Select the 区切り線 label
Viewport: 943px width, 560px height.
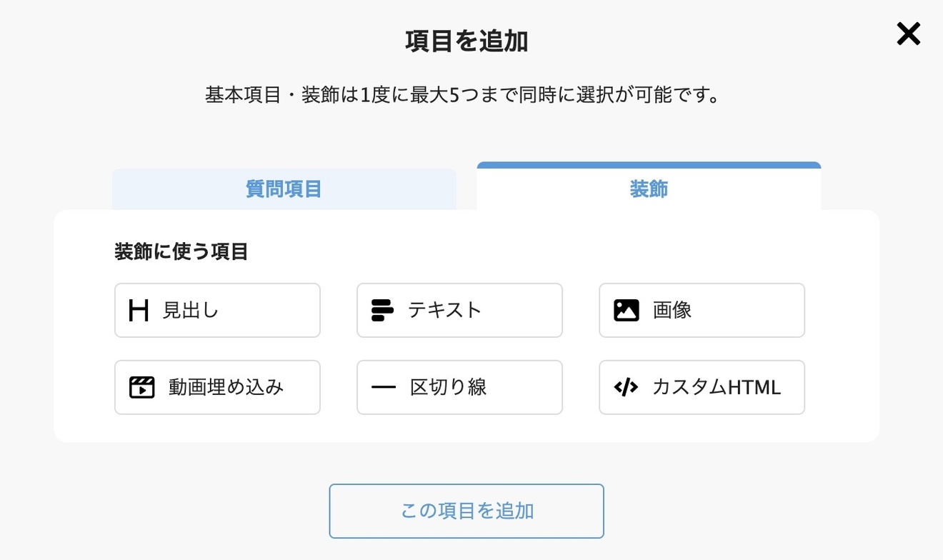[x=449, y=387]
